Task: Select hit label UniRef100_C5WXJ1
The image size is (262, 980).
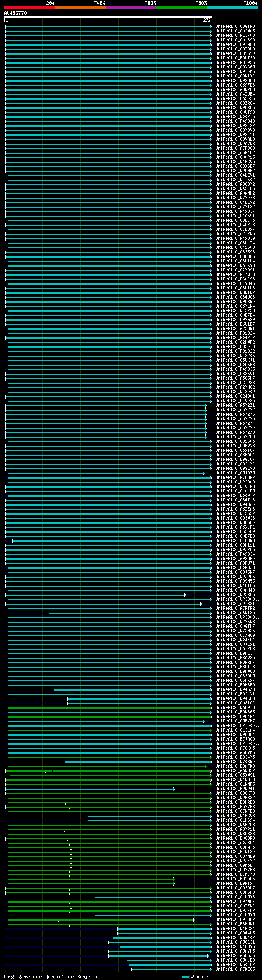Action: (235, 360)
